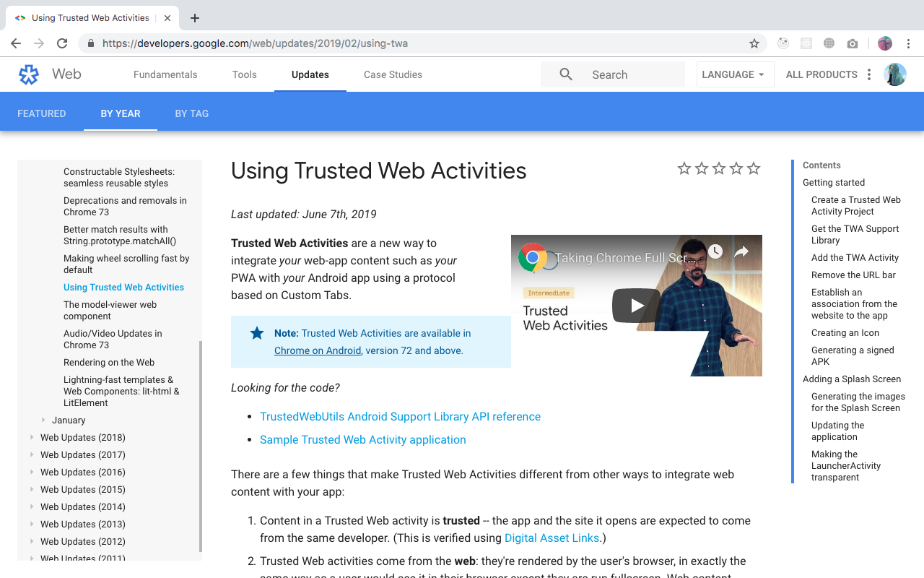Rate the article two stars

702,168
